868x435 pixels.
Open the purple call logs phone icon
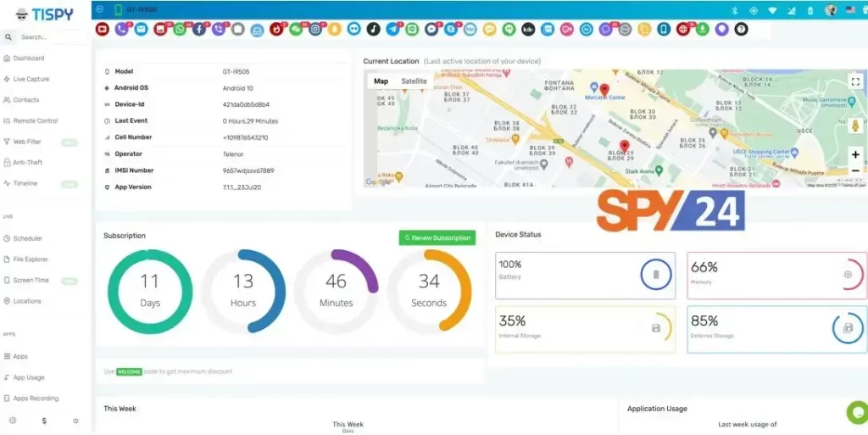click(121, 29)
